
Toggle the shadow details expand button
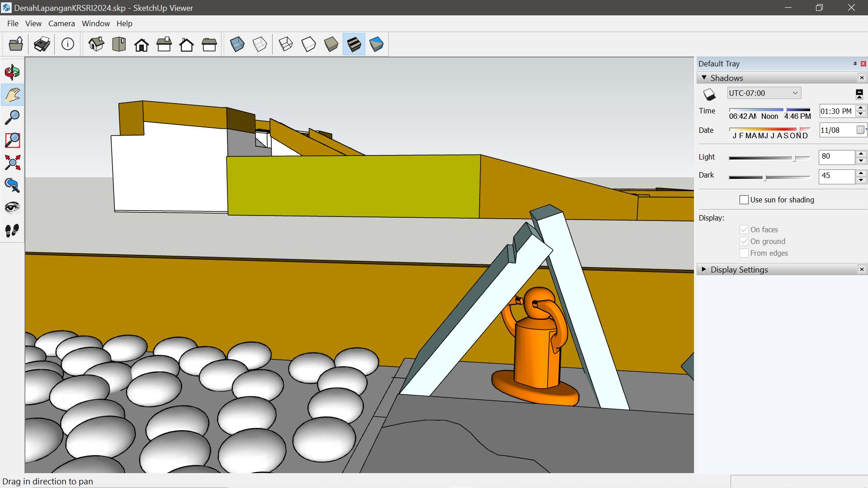(x=859, y=94)
